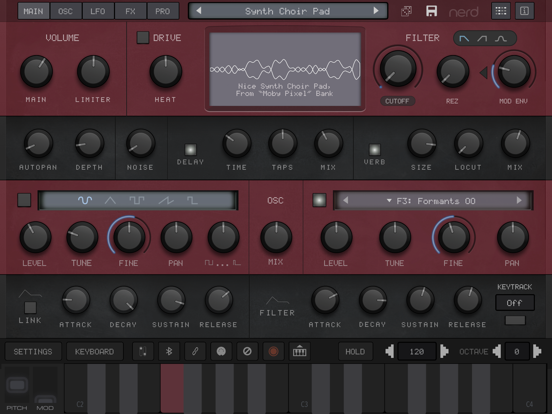The width and height of the screenshot is (552, 414).
Task: Click the HEAT drive knob
Action: tap(166, 71)
